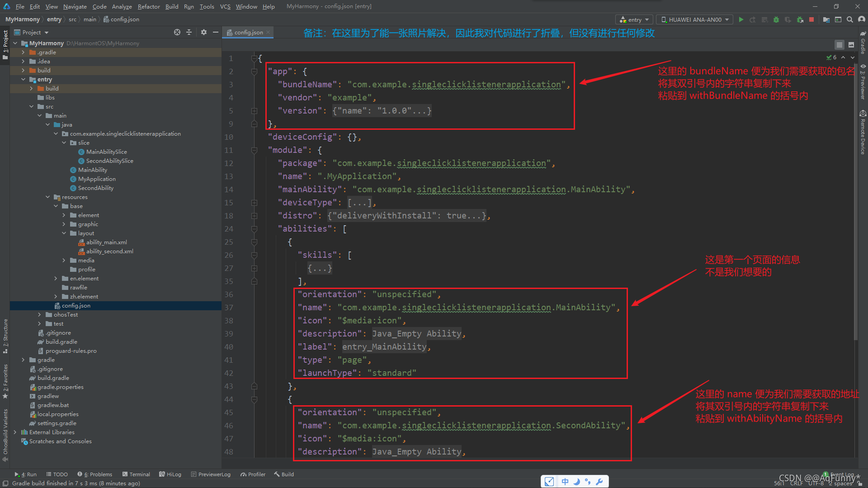Click fold marker at line 15 deviceType

[254, 203]
